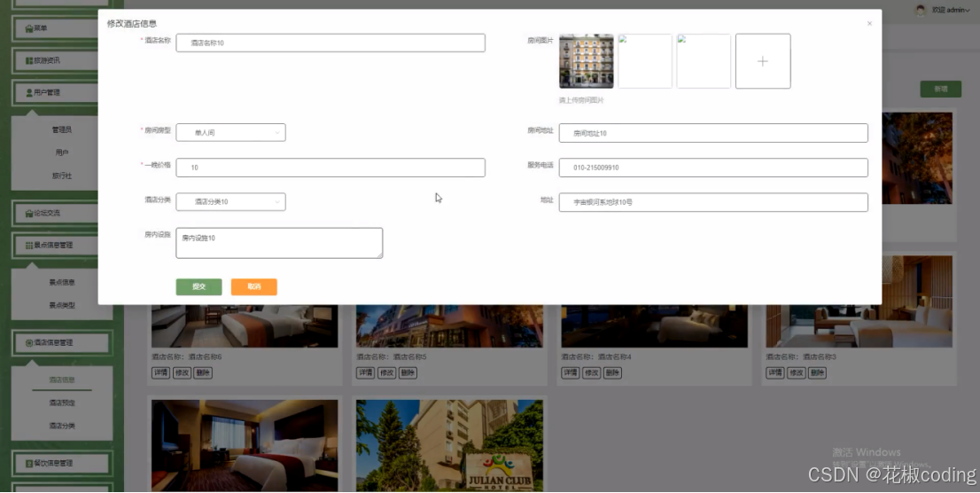
Task: Click the third broken room image thumbnail
Action: coord(704,61)
